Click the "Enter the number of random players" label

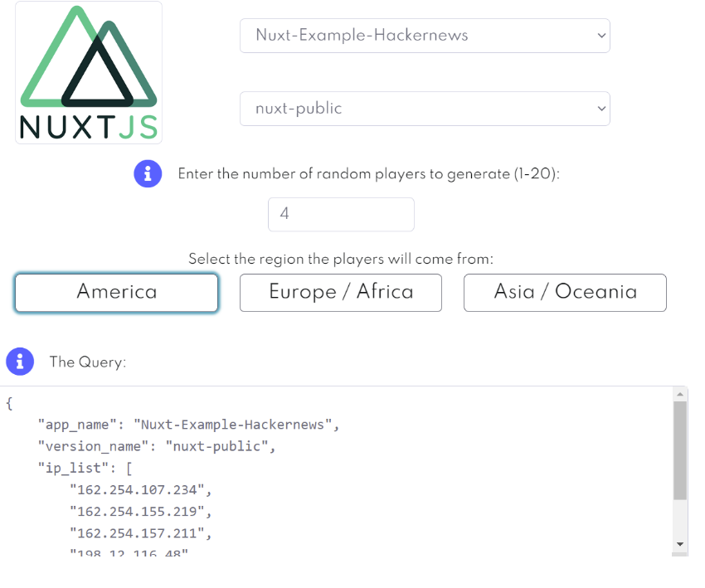click(369, 174)
